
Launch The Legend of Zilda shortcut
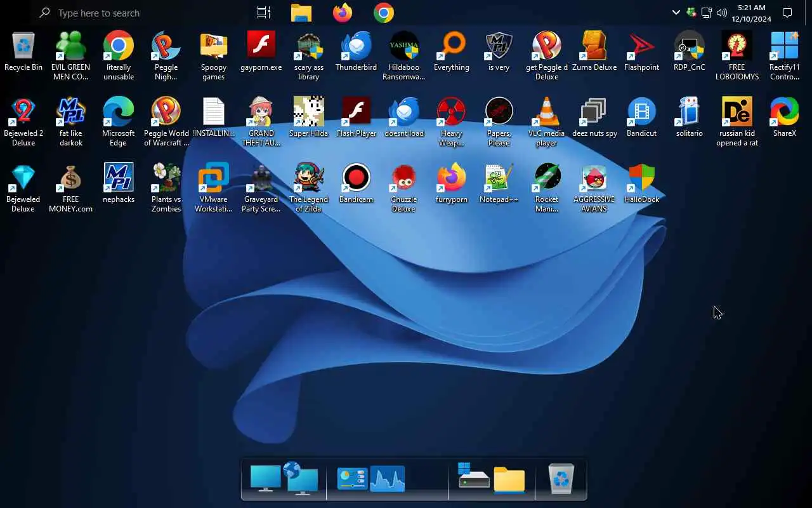[x=309, y=188]
